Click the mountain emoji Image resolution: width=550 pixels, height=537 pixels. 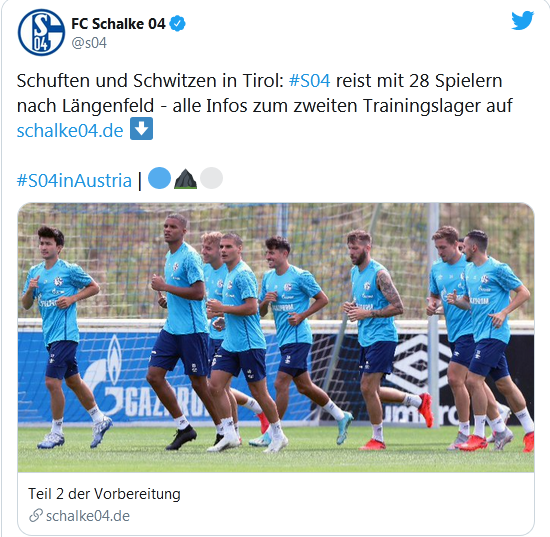pyautogui.click(x=185, y=179)
